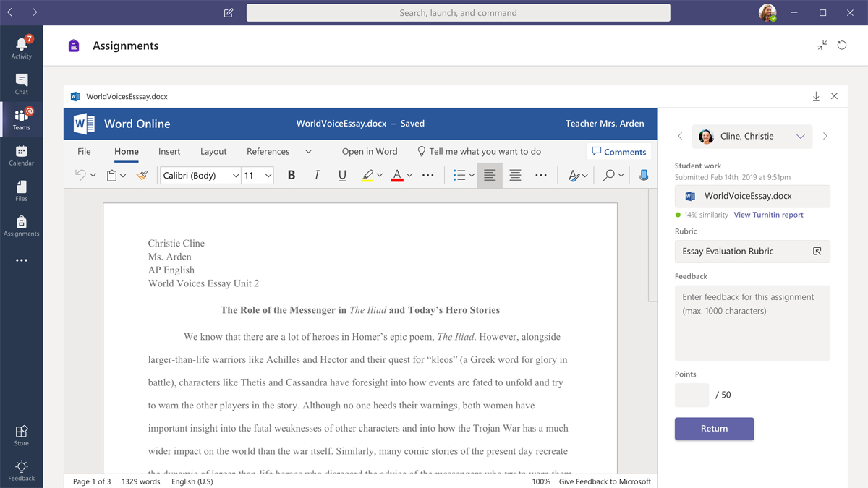Expand the Undo dropdown arrow
This screenshot has width=868, height=488.
(x=93, y=176)
